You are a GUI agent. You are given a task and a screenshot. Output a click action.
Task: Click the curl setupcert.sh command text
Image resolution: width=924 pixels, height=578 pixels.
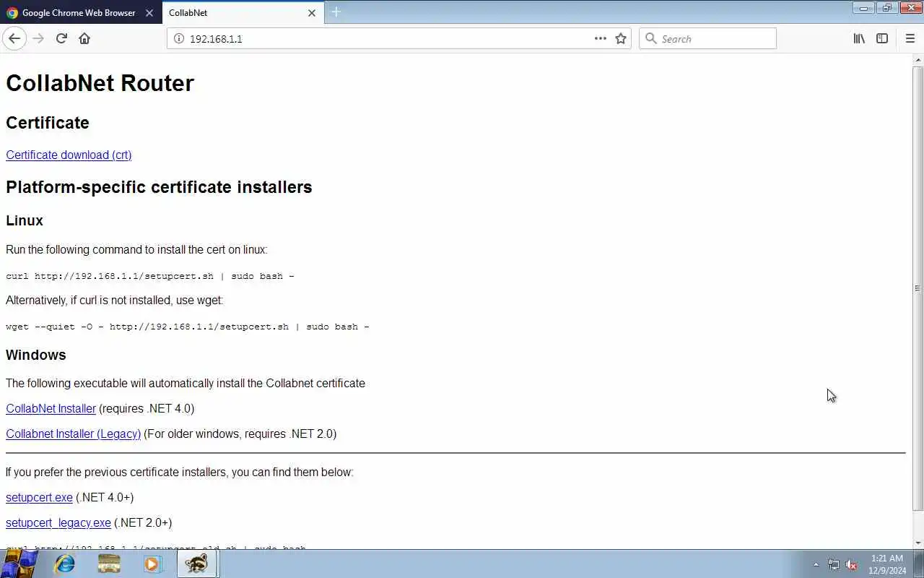(x=150, y=276)
